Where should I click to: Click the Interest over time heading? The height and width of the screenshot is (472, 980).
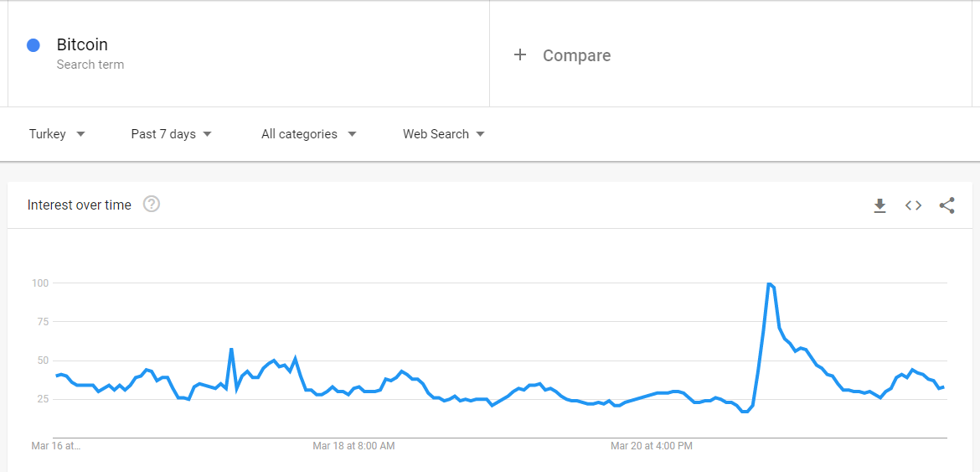[x=80, y=205]
